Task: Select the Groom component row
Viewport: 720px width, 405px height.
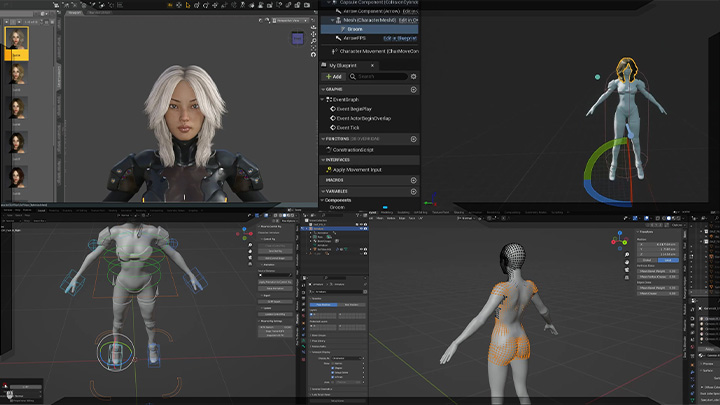Action: pyautogui.click(x=370, y=29)
